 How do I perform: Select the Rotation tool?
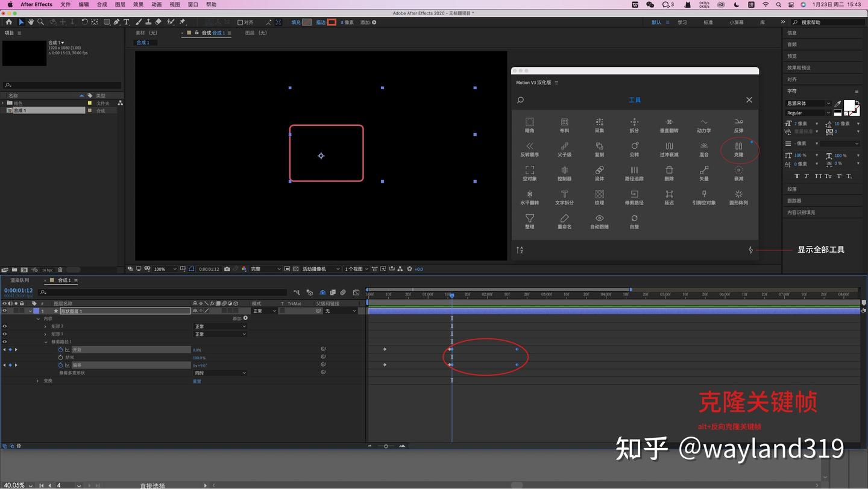click(84, 22)
